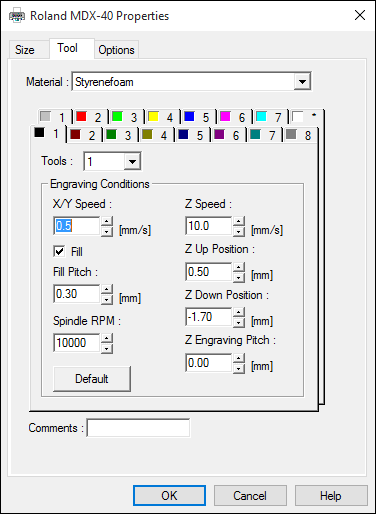376x514 pixels.
Task: Select the light gray color tab 1
Action: point(55,117)
